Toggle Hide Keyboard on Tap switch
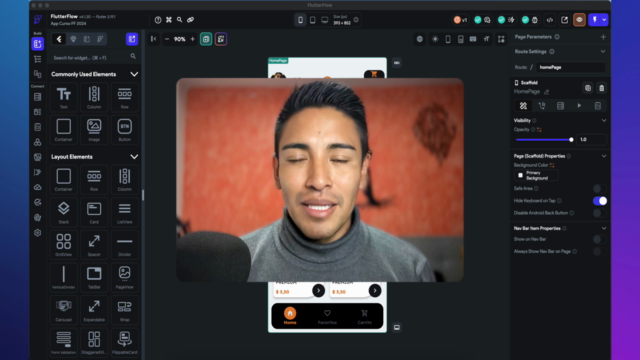This screenshot has height=360, width=640. pos(600,201)
